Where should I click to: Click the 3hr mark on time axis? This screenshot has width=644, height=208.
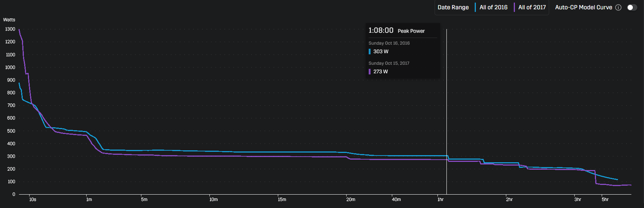[578, 200]
